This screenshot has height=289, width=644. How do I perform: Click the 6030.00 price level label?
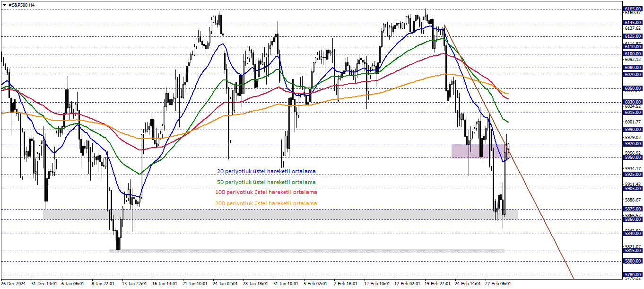[633, 102]
